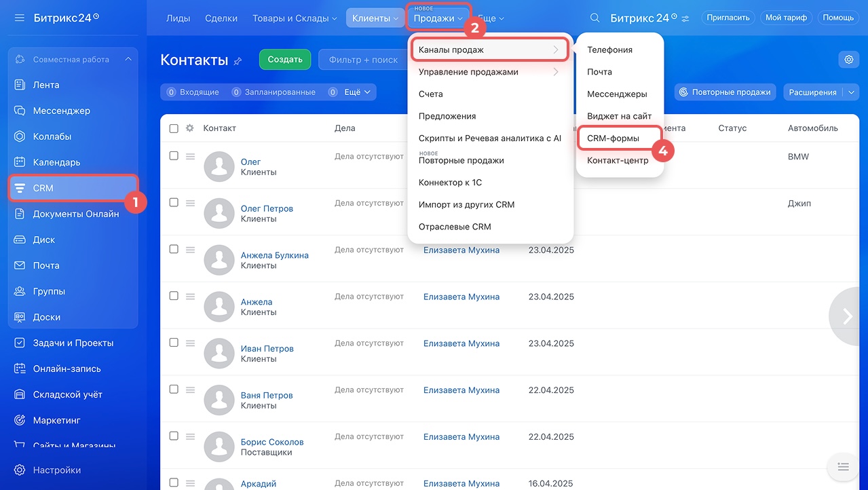Check the box for Борис Соколов
Image resolution: width=868 pixels, height=490 pixels.
pos(174,436)
